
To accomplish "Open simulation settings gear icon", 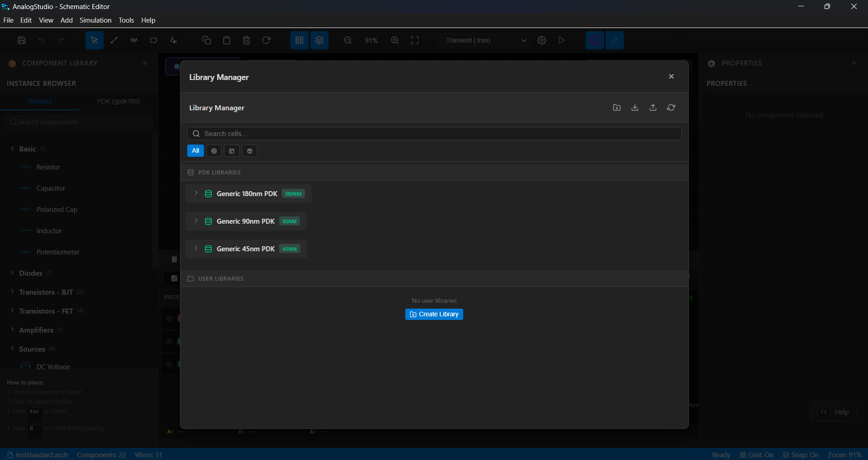I will (542, 40).
